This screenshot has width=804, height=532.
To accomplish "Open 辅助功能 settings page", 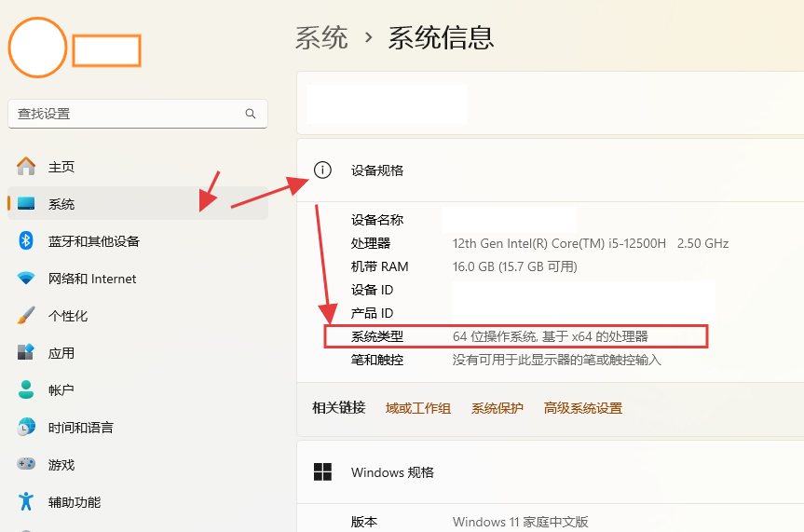I will [138, 502].
